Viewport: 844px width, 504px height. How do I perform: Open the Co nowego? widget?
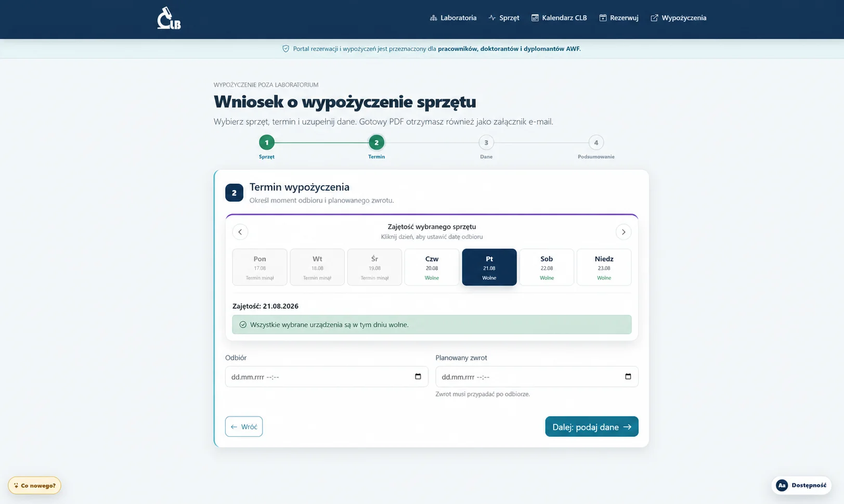(34, 485)
